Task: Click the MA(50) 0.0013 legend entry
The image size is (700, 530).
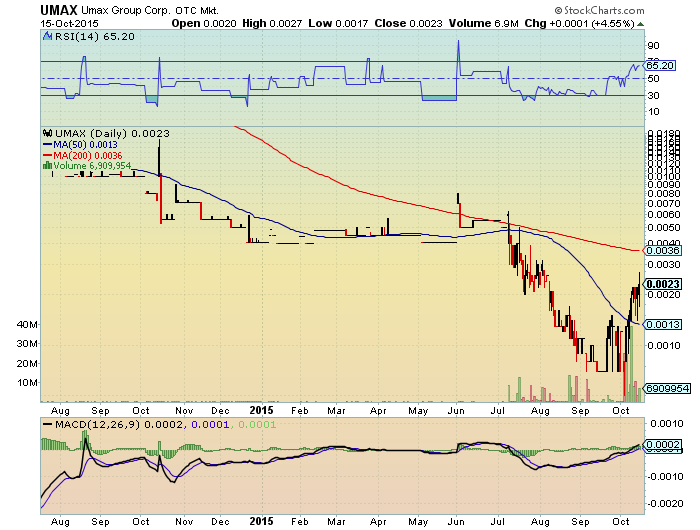Action: [80, 145]
